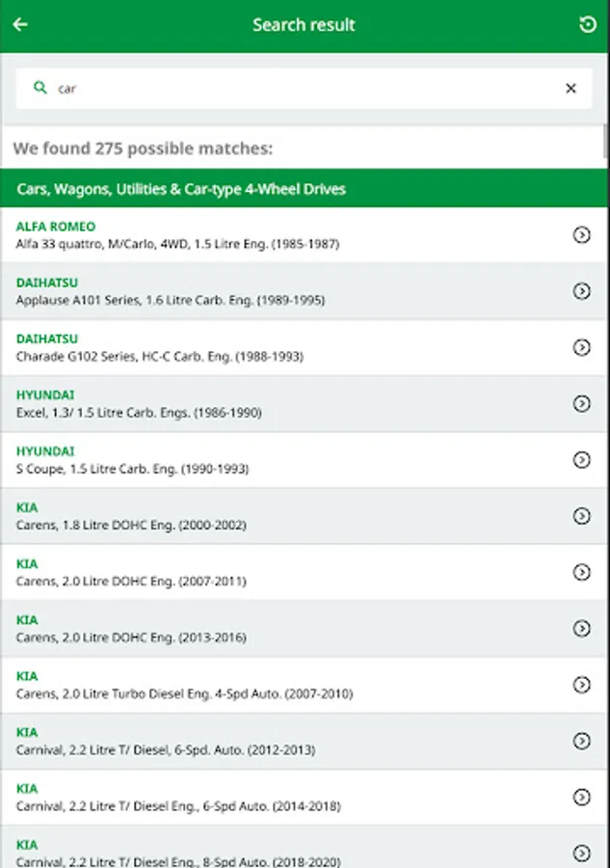Click 'We found 275 possible matches' text
Viewport: 610px width, 868px height.
(x=143, y=149)
